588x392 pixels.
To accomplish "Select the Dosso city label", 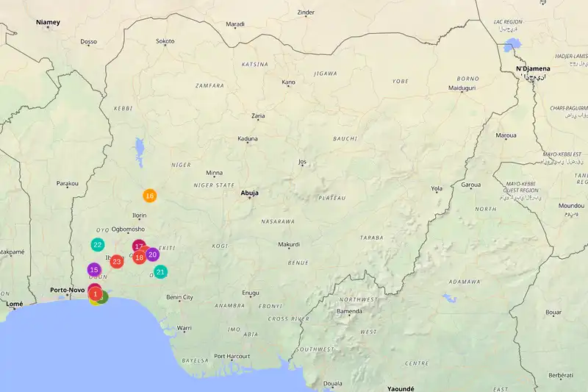I will pyautogui.click(x=88, y=41).
